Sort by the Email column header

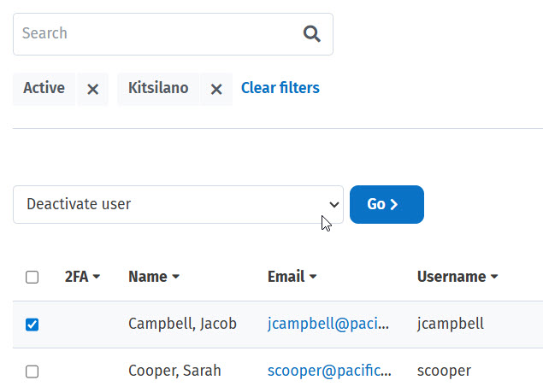[292, 277]
